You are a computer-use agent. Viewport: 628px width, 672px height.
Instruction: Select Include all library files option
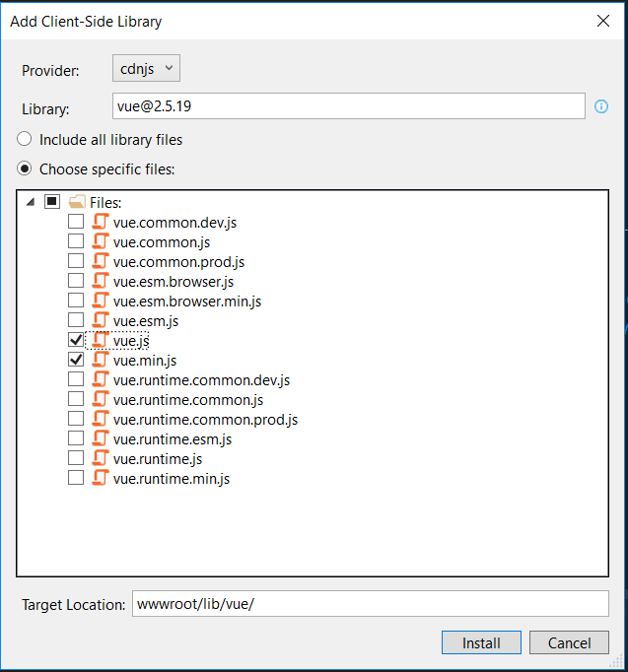tap(25, 139)
